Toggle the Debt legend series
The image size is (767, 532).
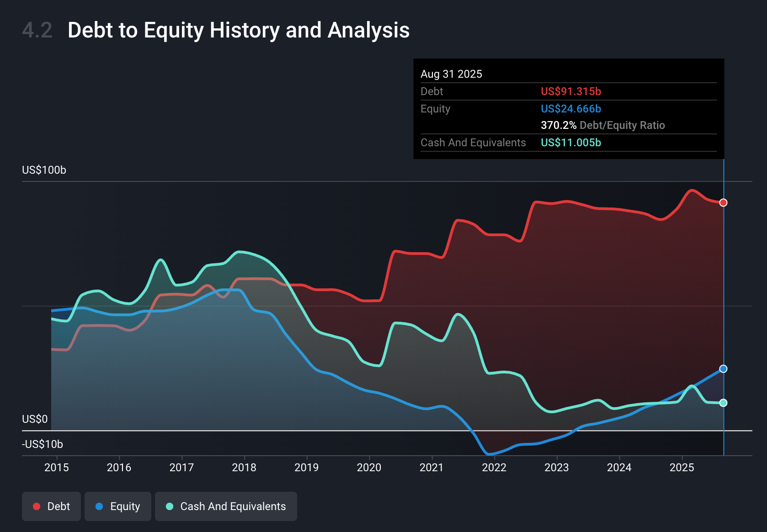pos(51,506)
